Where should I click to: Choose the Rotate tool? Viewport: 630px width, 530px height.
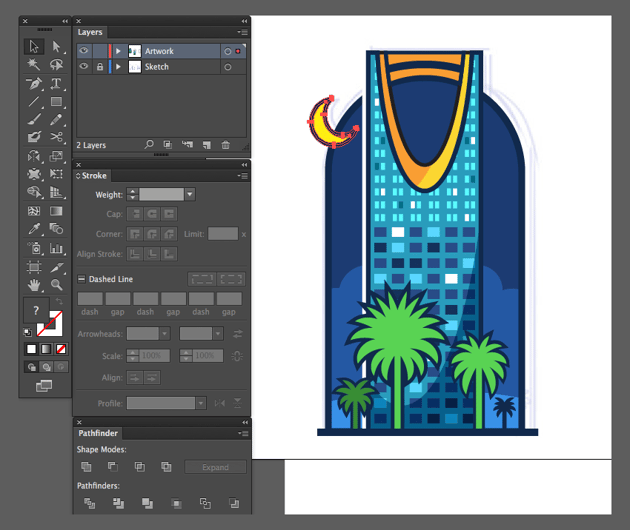[34, 156]
